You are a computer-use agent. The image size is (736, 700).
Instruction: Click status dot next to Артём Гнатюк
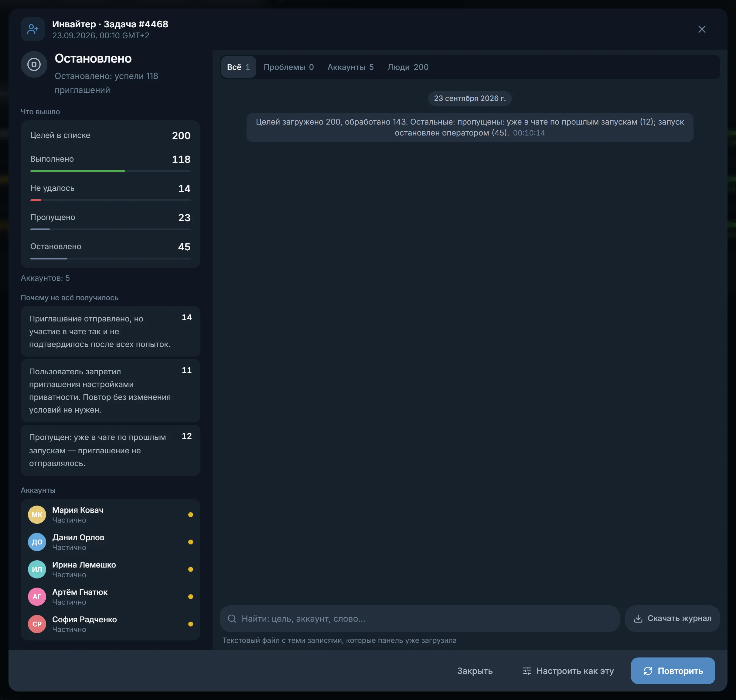(190, 597)
